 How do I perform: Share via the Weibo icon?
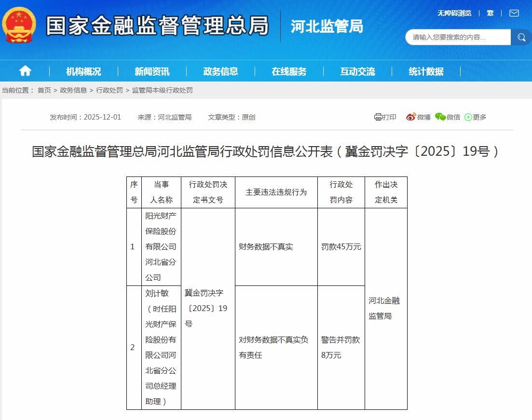[x=411, y=117]
